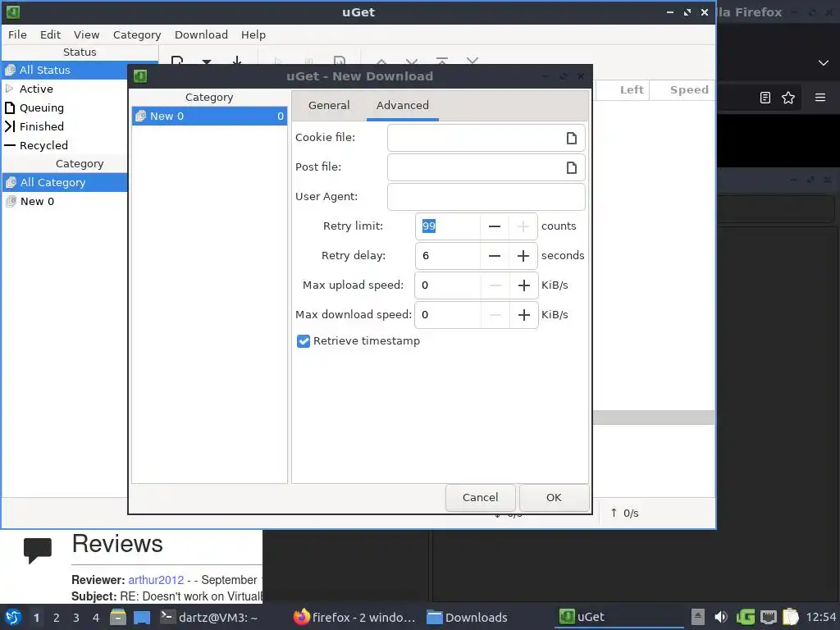
Task: Click the Max upload speed minus button
Action: 495,285
